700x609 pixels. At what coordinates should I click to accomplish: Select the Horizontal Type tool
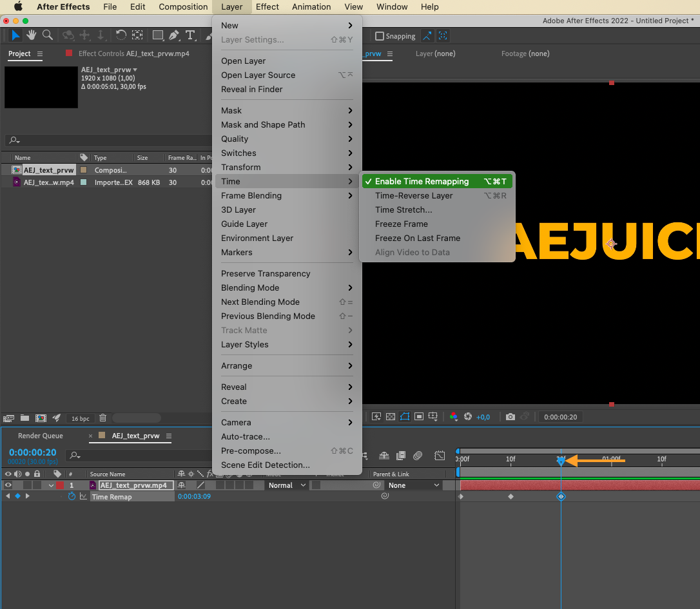tap(190, 35)
